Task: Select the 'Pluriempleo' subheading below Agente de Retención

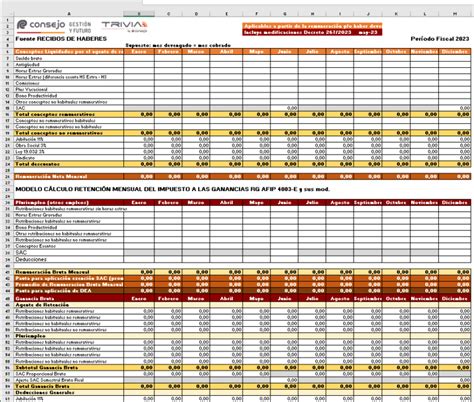Action: pyautogui.click(x=69, y=336)
